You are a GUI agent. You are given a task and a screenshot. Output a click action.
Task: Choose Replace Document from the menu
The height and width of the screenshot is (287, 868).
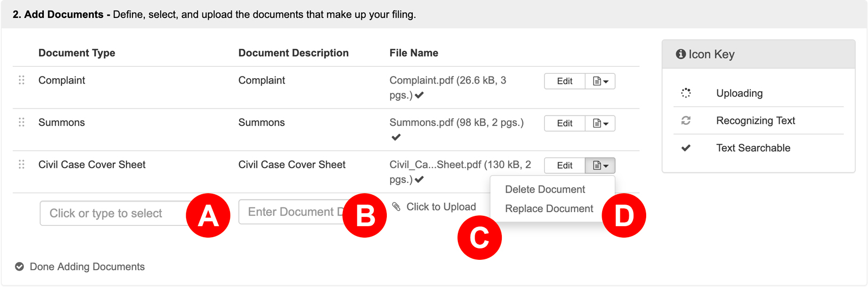coord(549,208)
